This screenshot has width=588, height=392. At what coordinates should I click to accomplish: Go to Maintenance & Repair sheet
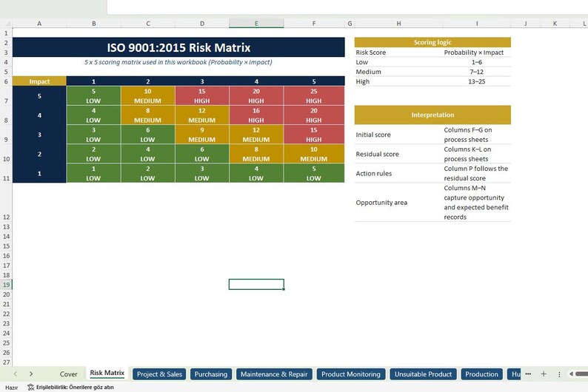(x=274, y=374)
